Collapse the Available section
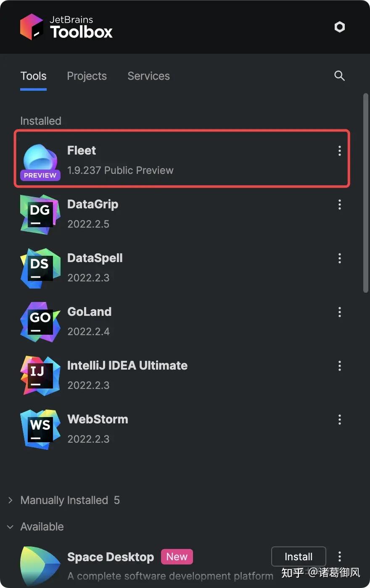 tap(36, 527)
